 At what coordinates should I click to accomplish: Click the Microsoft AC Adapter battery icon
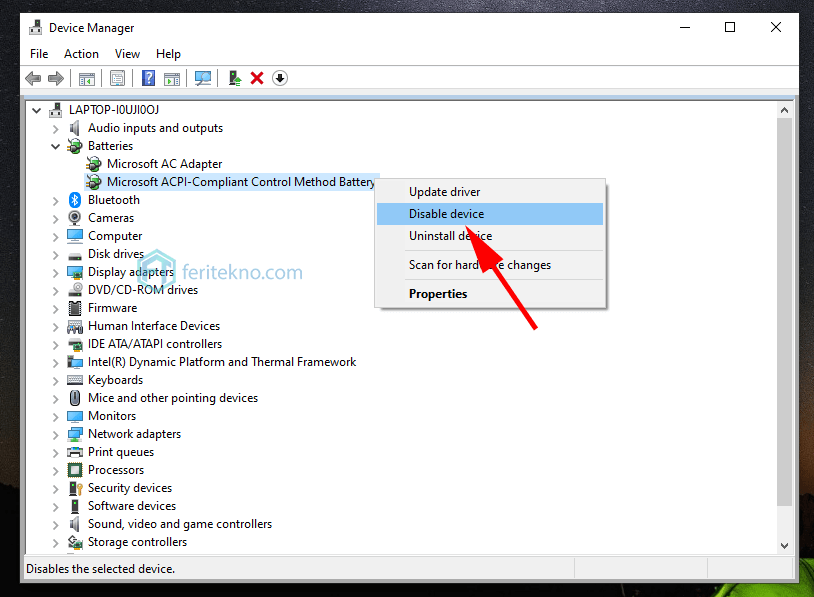point(93,164)
